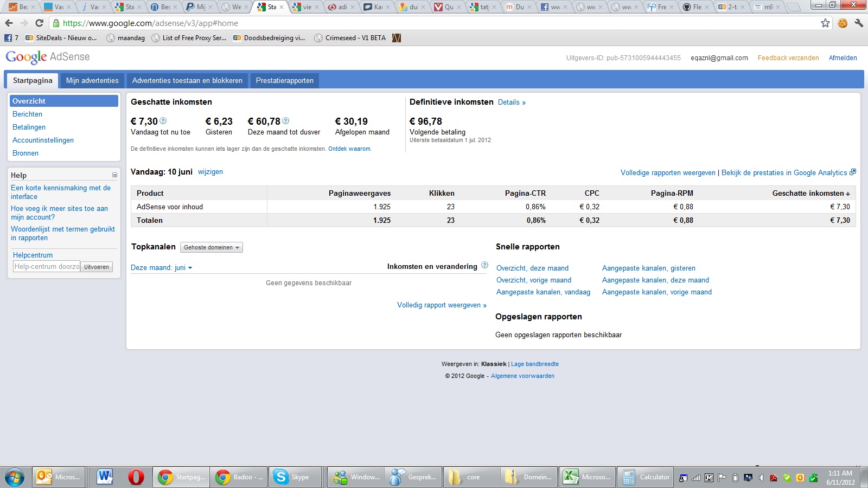Image resolution: width=868 pixels, height=488 pixels.
Task: Click the Ontdek waarom link
Action: click(x=349, y=149)
